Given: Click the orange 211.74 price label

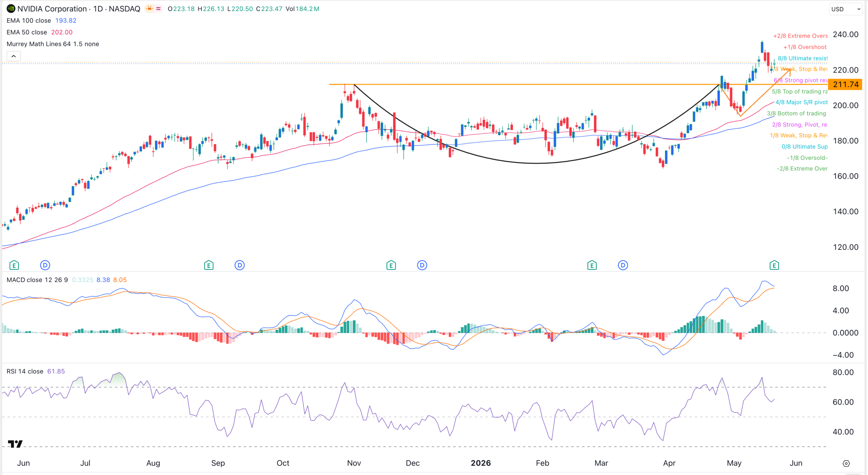Looking at the screenshot, I should [845, 84].
